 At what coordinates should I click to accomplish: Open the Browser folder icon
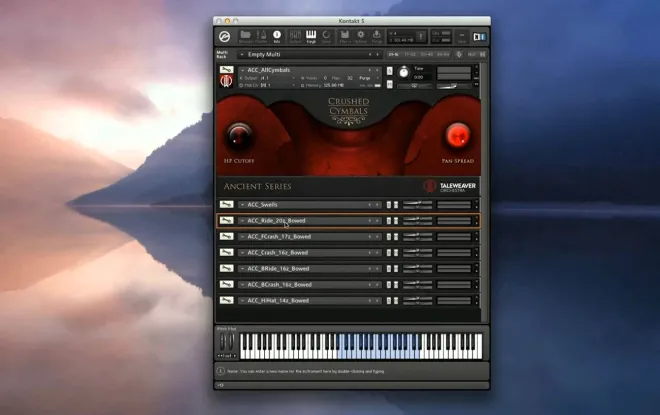tap(245, 37)
